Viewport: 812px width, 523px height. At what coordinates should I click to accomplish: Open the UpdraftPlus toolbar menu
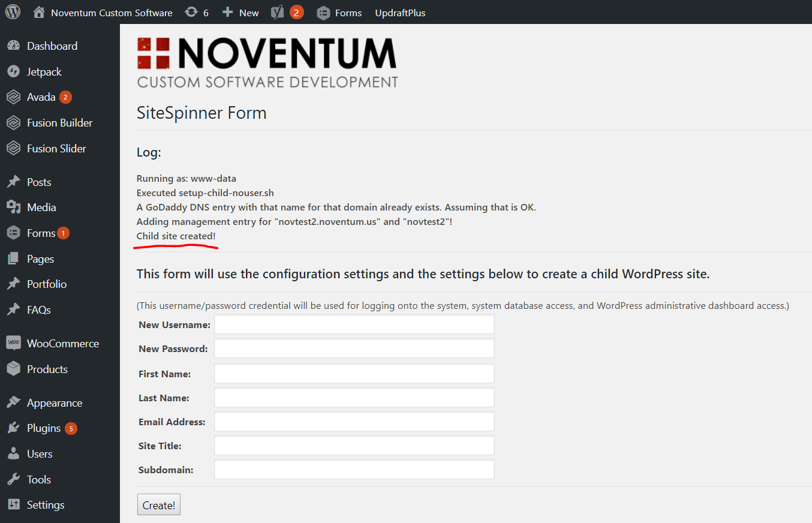click(x=400, y=13)
